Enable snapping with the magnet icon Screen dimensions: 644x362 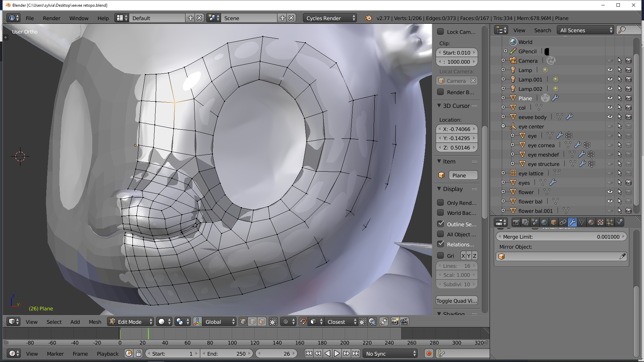(303, 321)
